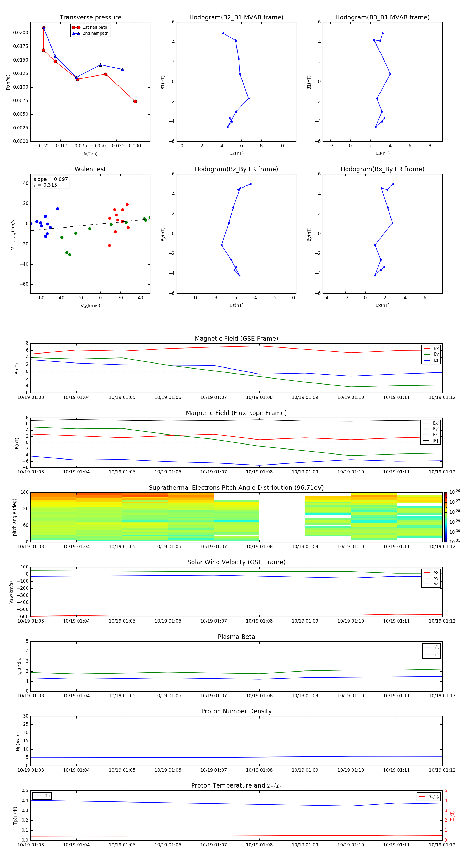This screenshot has height=868, width=473.
Task: Click the pitch angle distribution colorbar
Action: (x=446, y=517)
